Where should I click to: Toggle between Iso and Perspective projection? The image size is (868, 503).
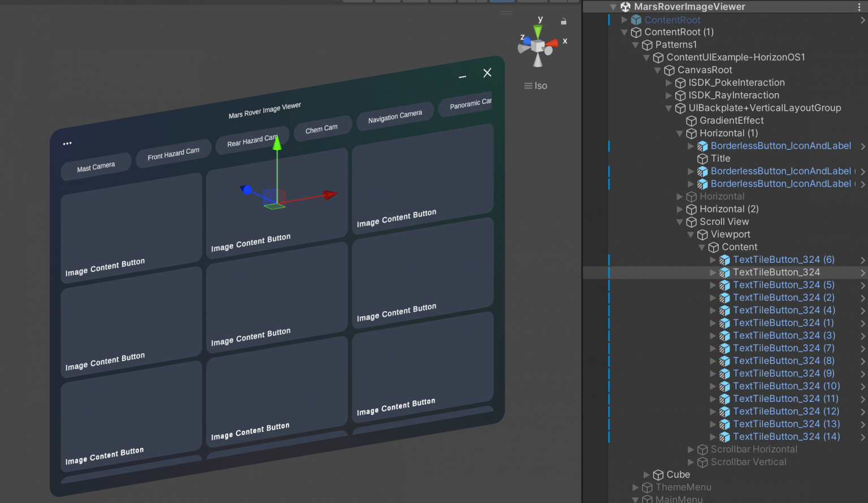coord(535,85)
